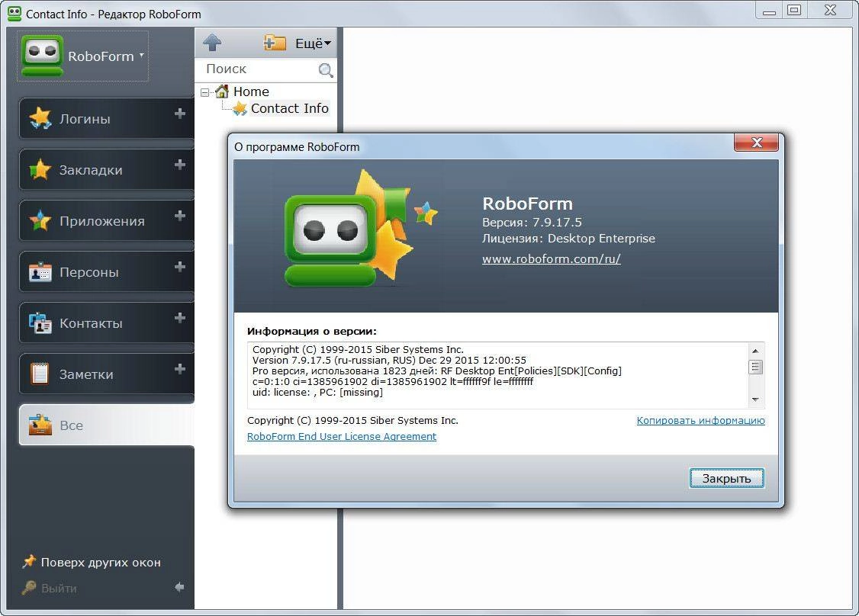The height and width of the screenshot is (616, 859).
Task: Click the Лицензия: Desktop Enterprise text
Action: pos(568,238)
